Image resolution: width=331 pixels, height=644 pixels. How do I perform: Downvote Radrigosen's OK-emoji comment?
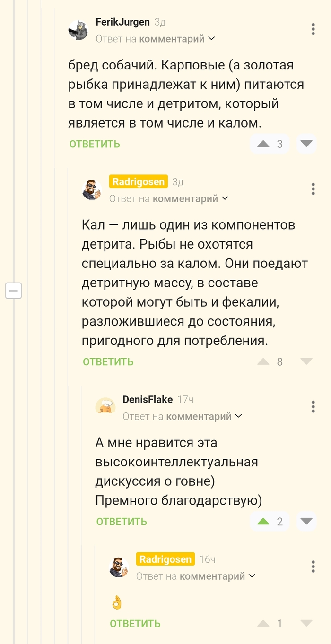pos(306,623)
